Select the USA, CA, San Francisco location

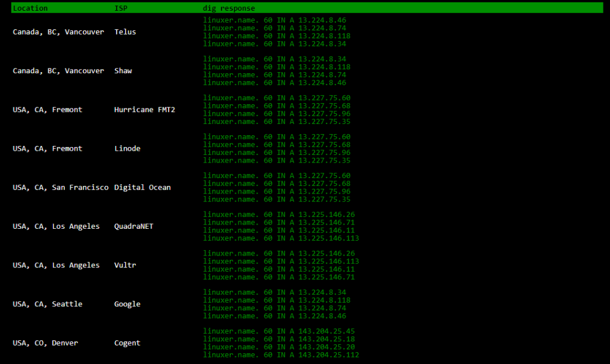(61, 188)
